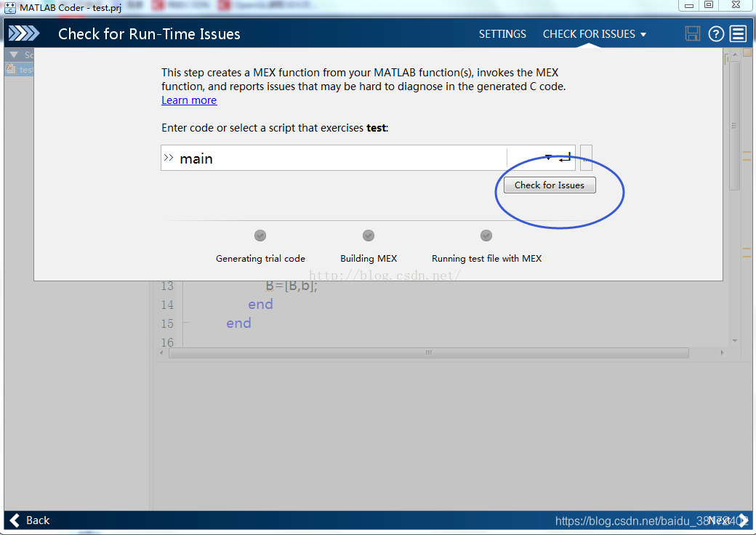Switch to the SETTINGS tab
The height and width of the screenshot is (535, 756).
pyautogui.click(x=502, y=34)
